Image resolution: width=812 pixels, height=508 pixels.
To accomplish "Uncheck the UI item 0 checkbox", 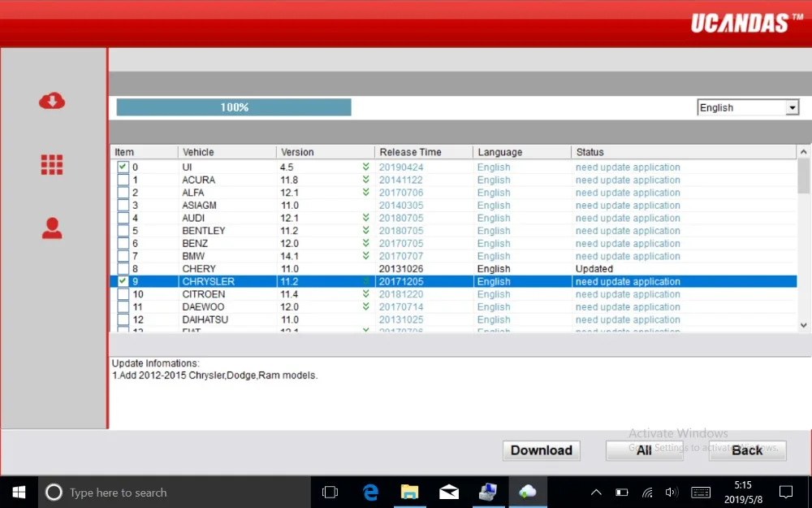I will (x=123, y=167).
